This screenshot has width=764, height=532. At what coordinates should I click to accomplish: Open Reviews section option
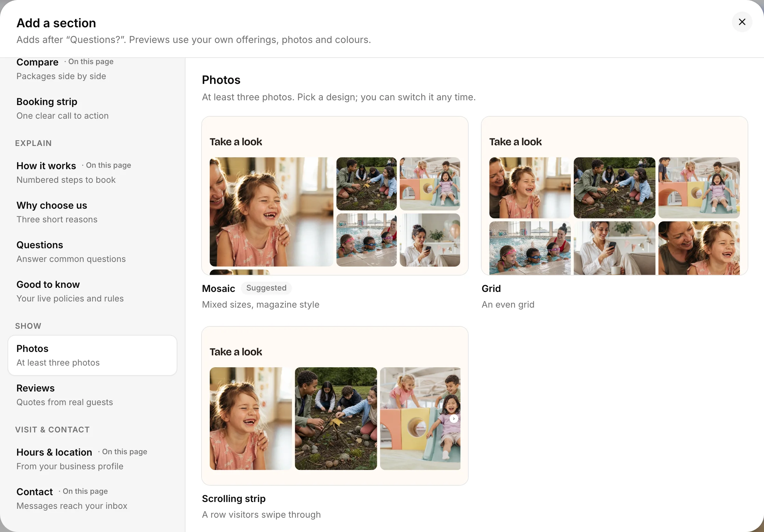click(x=92, y=395)
